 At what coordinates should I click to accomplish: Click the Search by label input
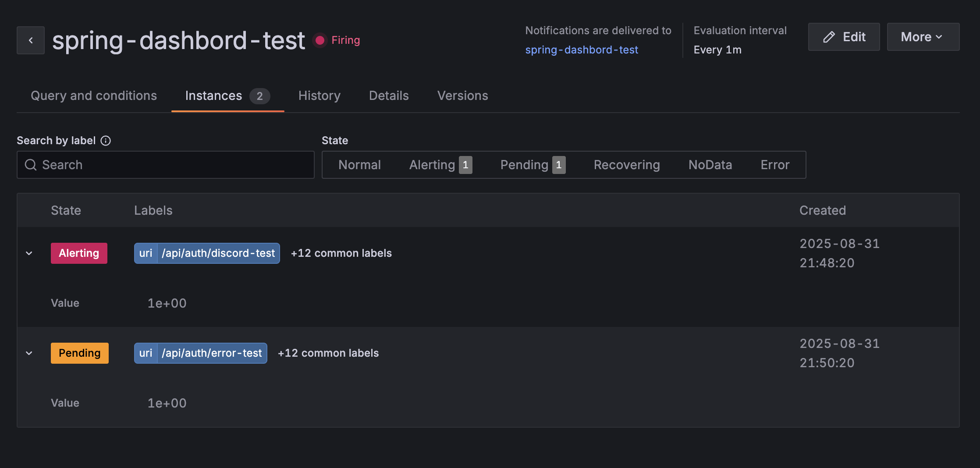point(175,165)
